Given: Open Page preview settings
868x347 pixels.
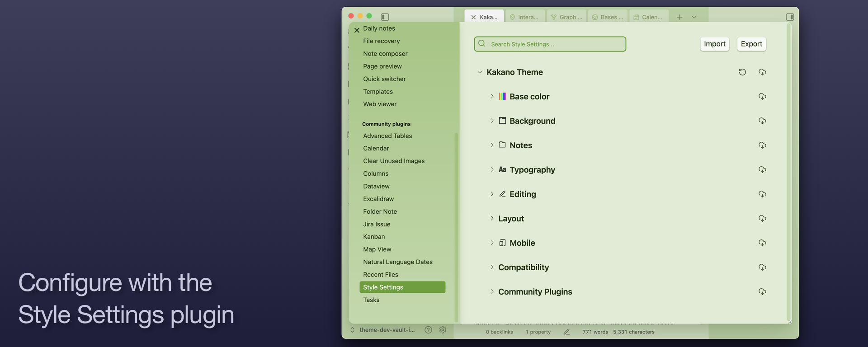Looking at the screenshot, I should click(x=382, y=66).
